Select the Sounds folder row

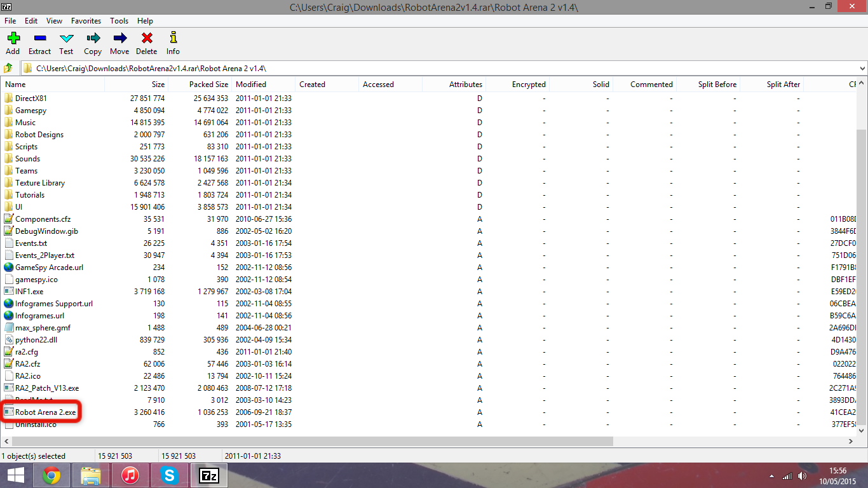[429, 159]
